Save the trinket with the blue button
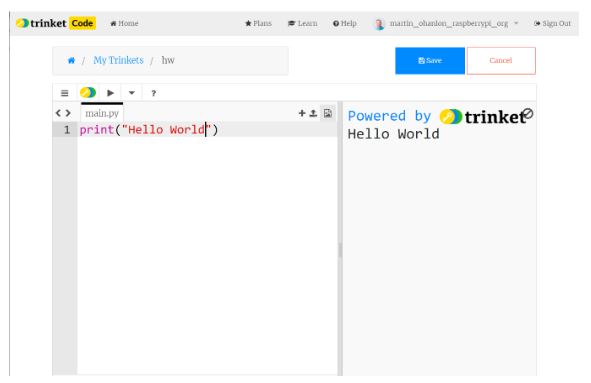 430,61
